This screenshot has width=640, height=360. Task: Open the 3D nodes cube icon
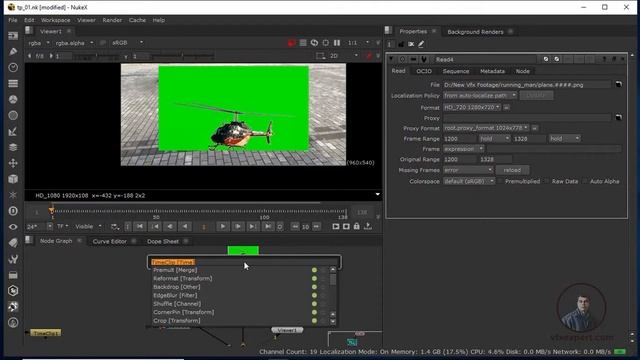tap(13, 179)
